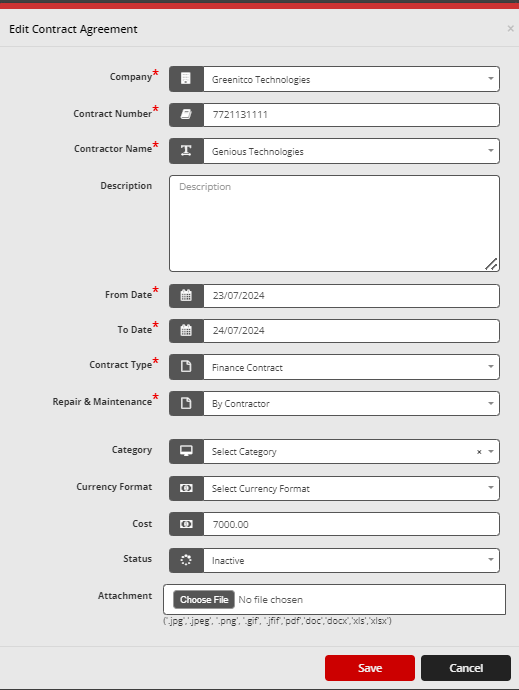The width and height of the screenshot is (519, 690).
Task: Open the Company dropdown showing Greenitco Technologies
Action: click(x=351, y=79)
